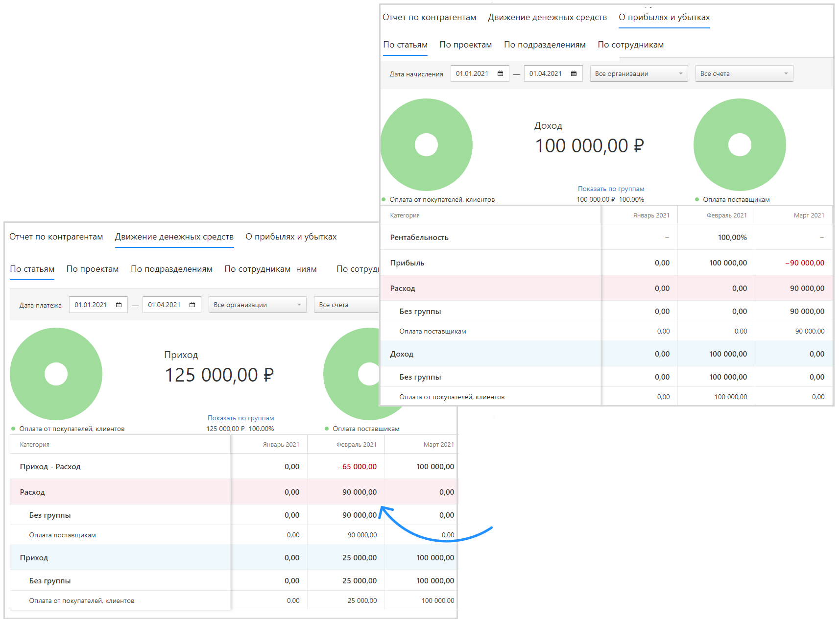
Task: Select 'По статьям' subtab in cash flow report
Action: (32, 269)
